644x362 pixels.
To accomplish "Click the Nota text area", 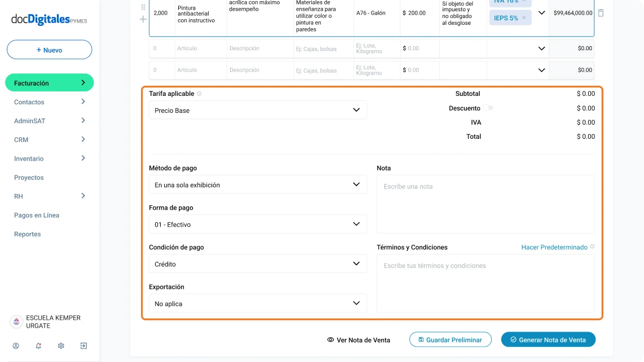I will point(485,204).
